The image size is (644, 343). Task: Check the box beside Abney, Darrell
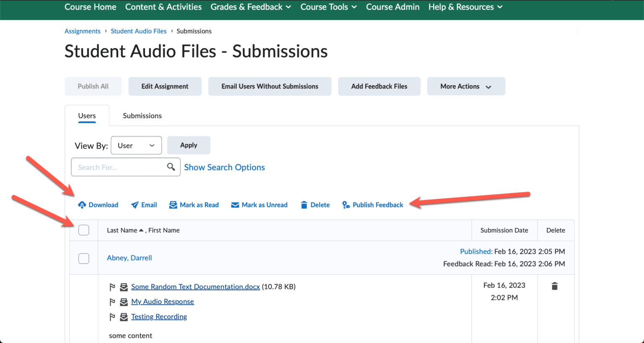coord(84,258)
